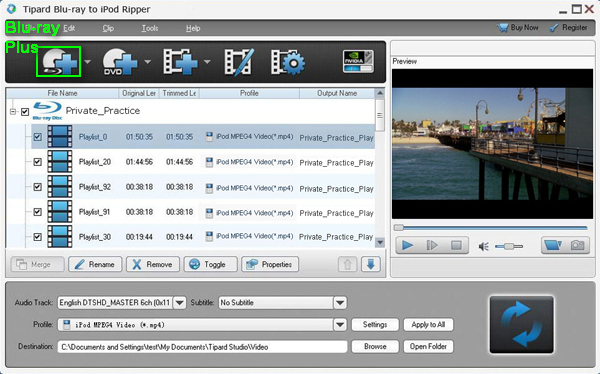600x374 pixels.
Task: Click the preview volume slider
Action: pos(509,246)
